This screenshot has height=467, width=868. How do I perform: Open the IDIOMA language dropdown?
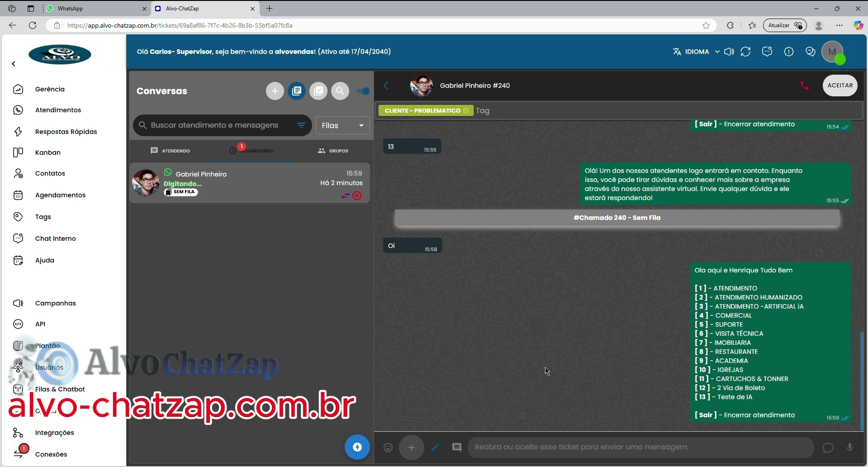coord(696,52)
